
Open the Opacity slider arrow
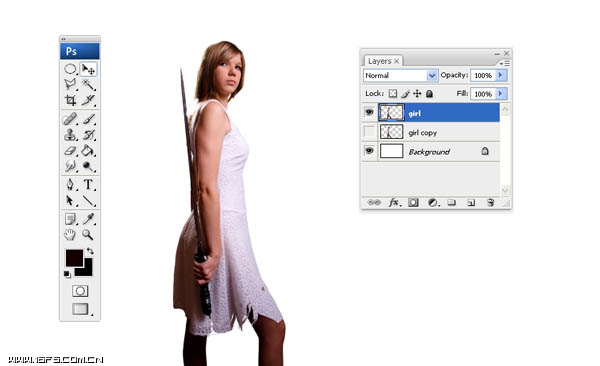(x=501, y=75)
